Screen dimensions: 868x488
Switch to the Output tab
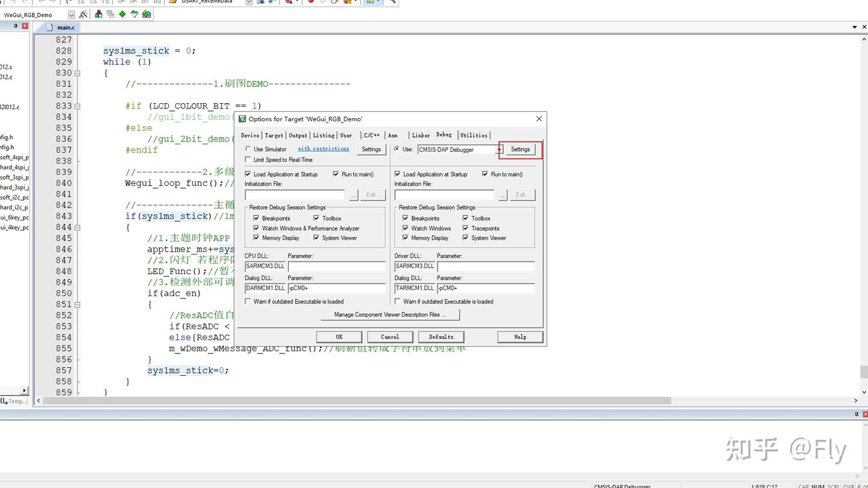[298, 135]
